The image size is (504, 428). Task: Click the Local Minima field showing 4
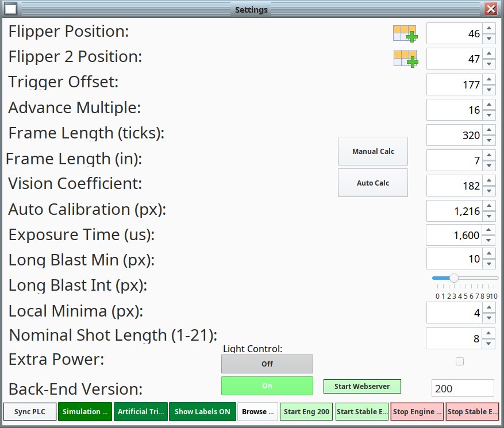[x=455, y=313]
